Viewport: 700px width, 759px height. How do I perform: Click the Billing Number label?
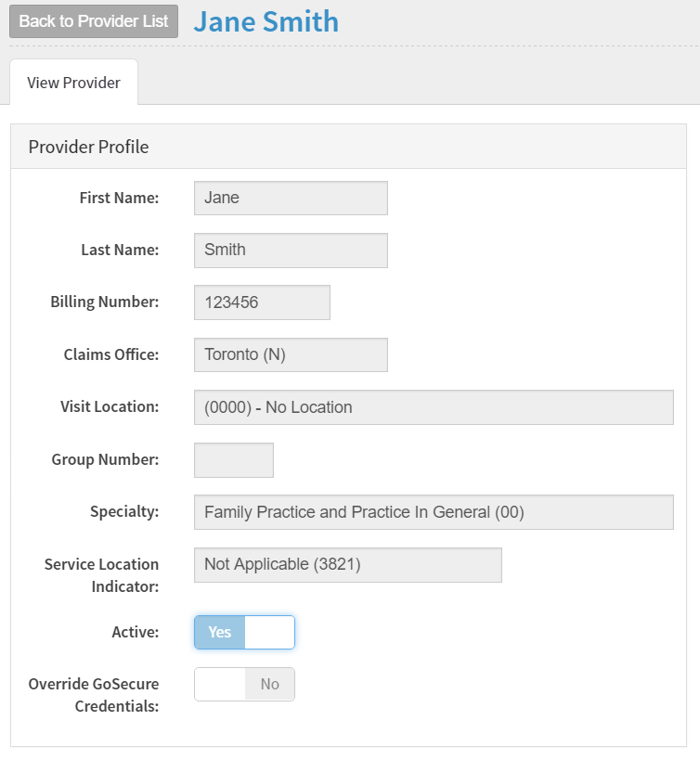click(105, 302)
